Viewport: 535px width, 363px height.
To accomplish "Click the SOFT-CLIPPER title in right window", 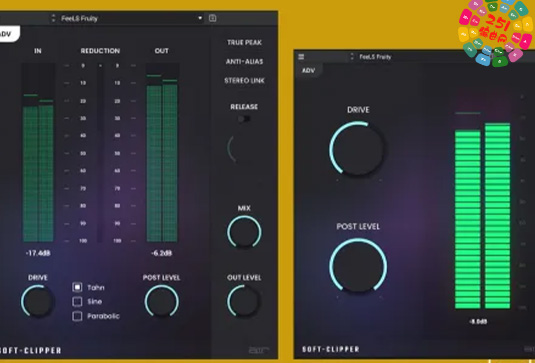I will coord(331,349).
